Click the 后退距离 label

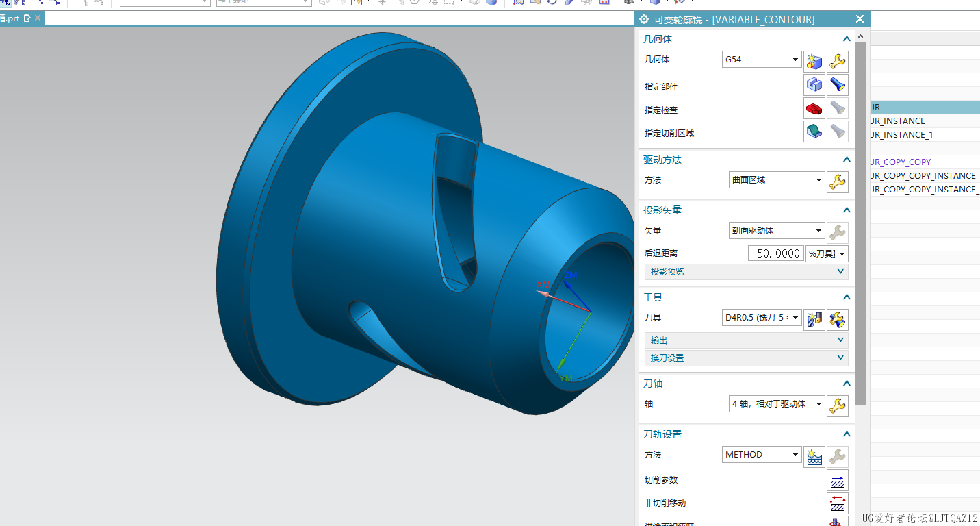[661, 253]
